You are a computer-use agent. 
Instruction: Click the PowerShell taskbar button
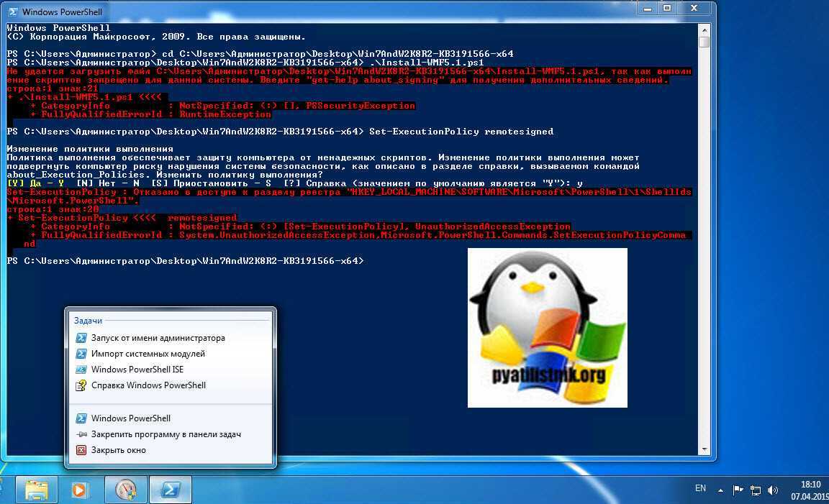171,490
